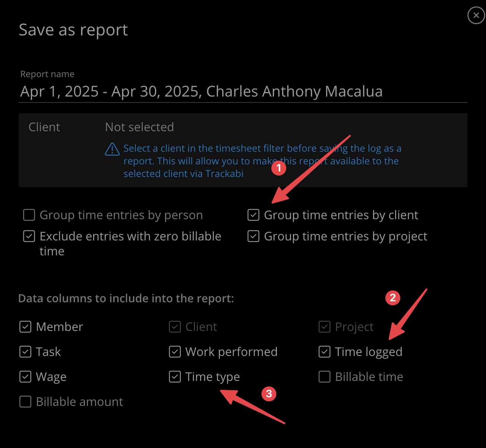Screen dimensions: 486x448
Task: Uncheck the Work performed column
Action: point(175,352)
